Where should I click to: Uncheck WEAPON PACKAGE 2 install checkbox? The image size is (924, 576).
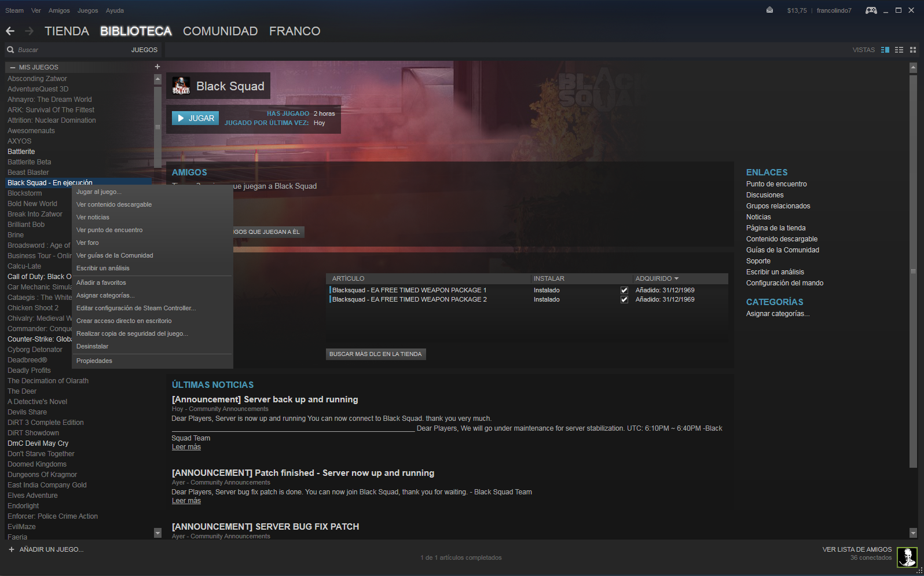(624, 299)
